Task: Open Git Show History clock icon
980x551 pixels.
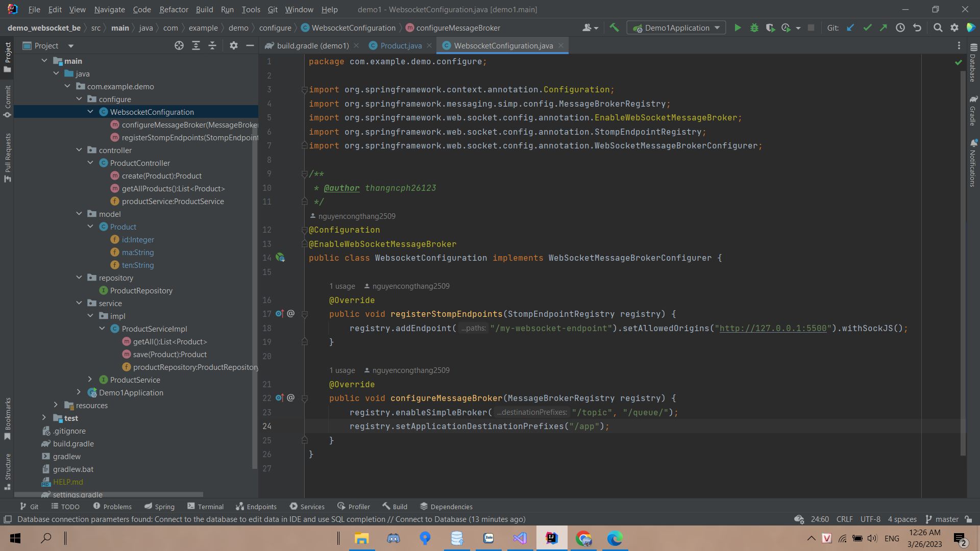Action: click(x=900, y=28)
